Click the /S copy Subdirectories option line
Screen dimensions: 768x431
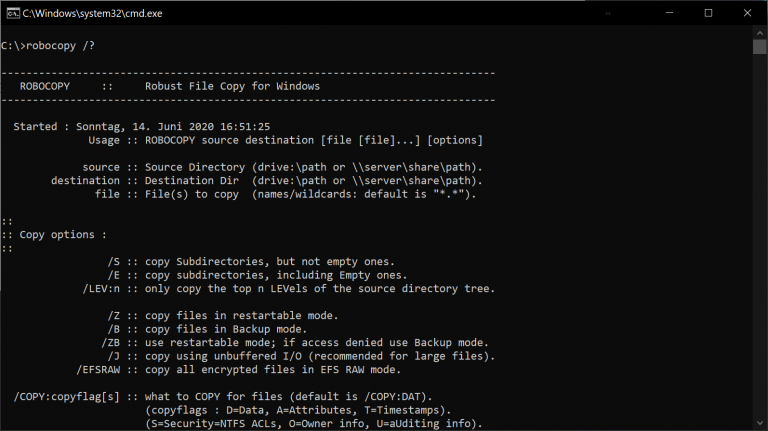point(250,262)
